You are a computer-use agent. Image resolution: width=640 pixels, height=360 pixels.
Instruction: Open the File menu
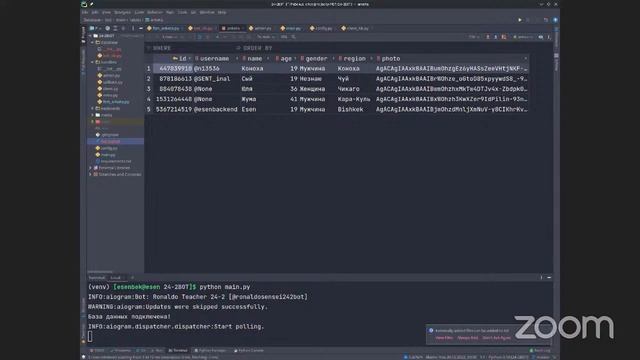(x=85, y=12)
